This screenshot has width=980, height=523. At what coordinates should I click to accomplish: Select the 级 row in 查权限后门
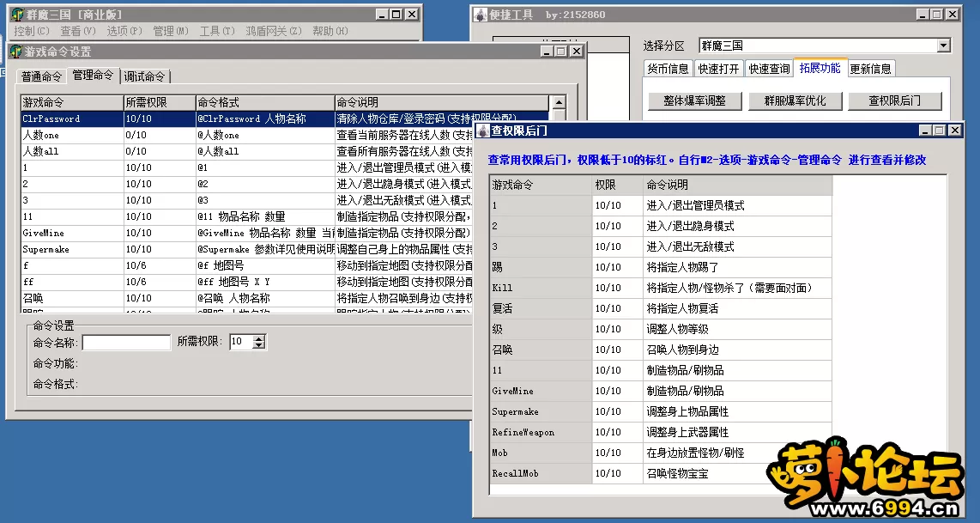[x=661, y=329]
